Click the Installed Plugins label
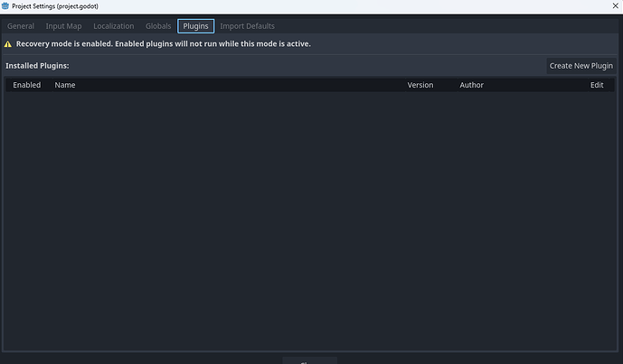 point(37,66)
